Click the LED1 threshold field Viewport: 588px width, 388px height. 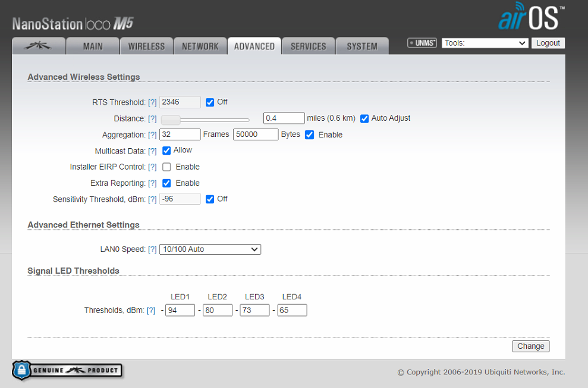point(180,310)
